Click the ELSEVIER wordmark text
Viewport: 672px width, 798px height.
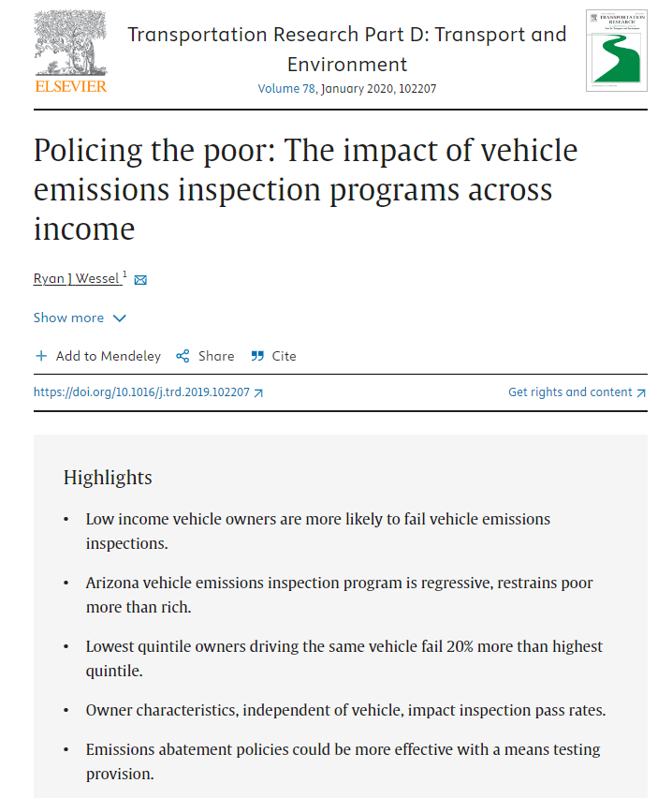pos(71,86)
